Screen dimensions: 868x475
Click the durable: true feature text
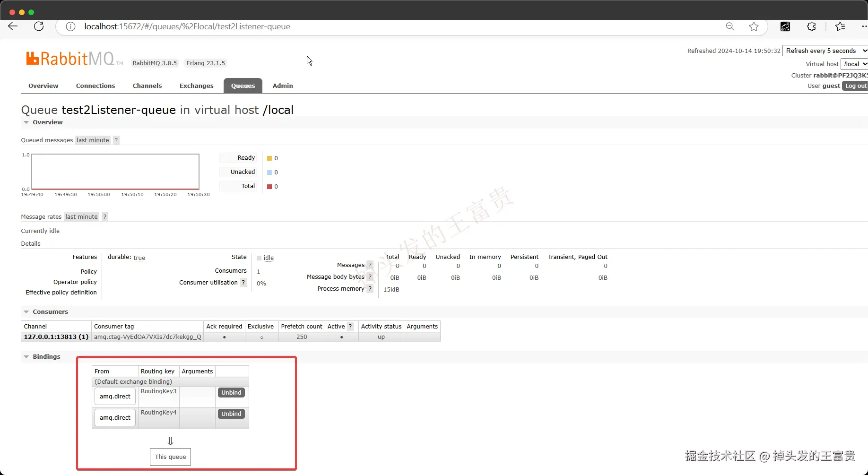[126, 257]
